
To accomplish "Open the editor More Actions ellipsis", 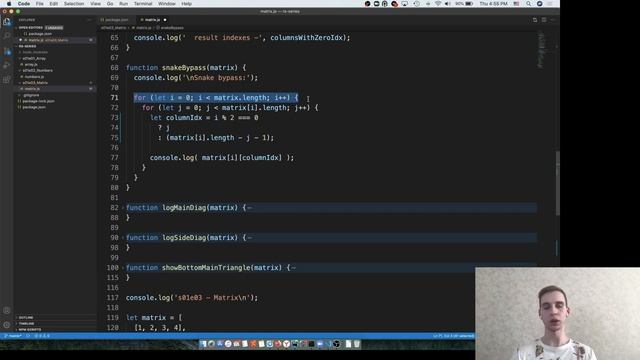I will coord(553,20).
